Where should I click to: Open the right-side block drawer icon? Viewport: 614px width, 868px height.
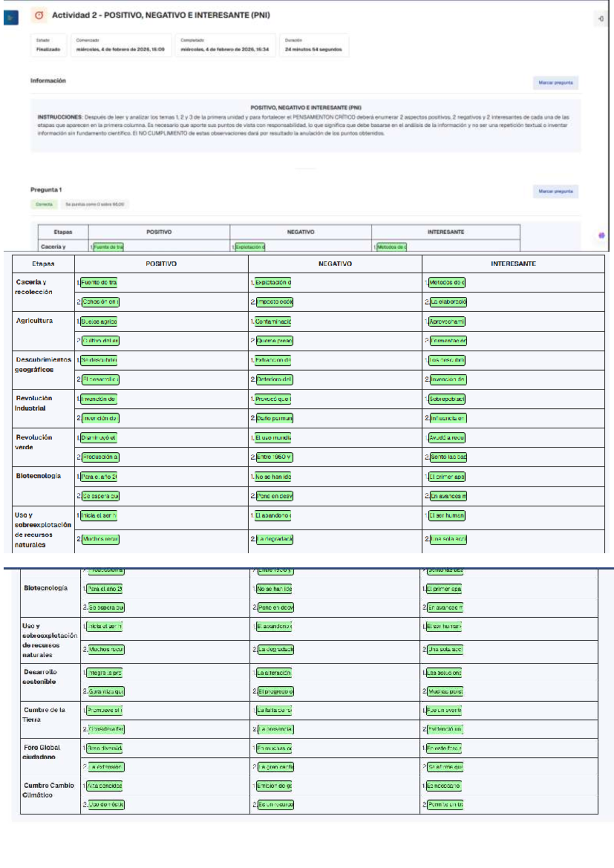(x=601, y=19)
